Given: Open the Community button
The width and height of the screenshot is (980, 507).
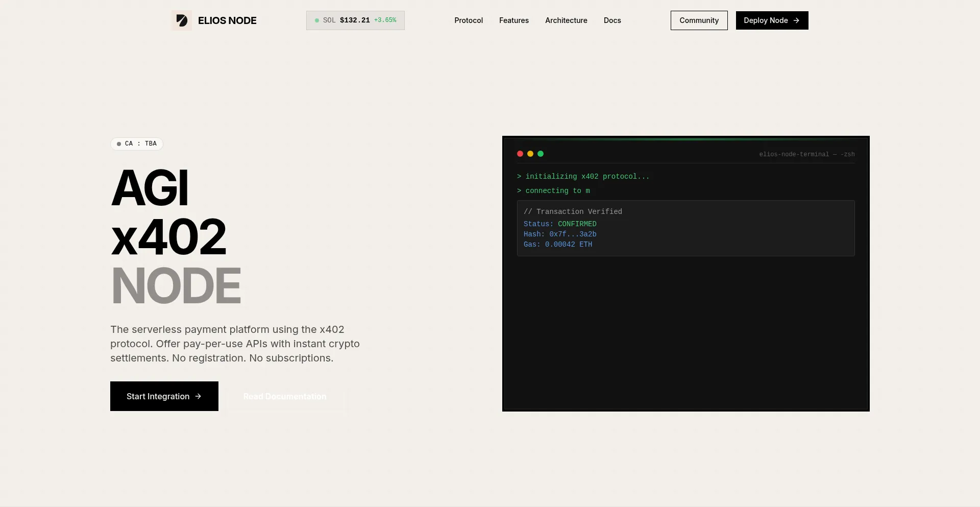Looking at the screenshot, I should pos(699,20).
